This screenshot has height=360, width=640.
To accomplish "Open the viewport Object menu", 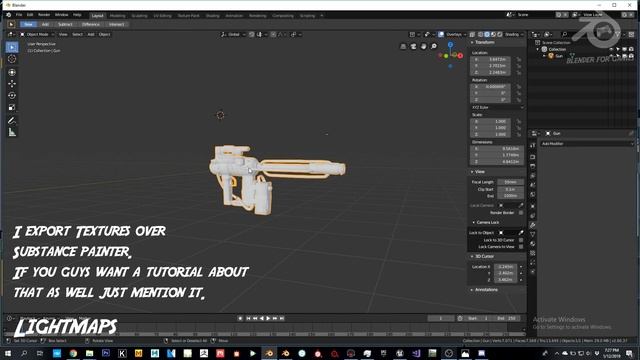I will pos(104,35).
